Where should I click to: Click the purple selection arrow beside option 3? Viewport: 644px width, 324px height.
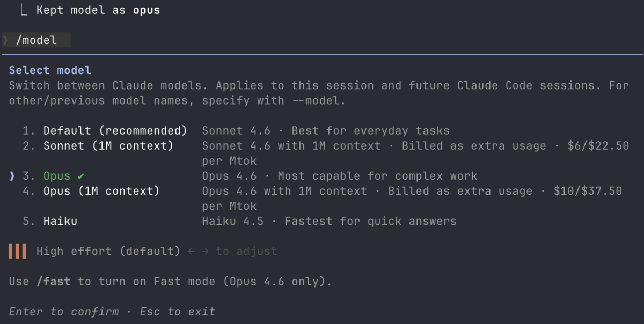pyautogui.click(x=12, y=176)
